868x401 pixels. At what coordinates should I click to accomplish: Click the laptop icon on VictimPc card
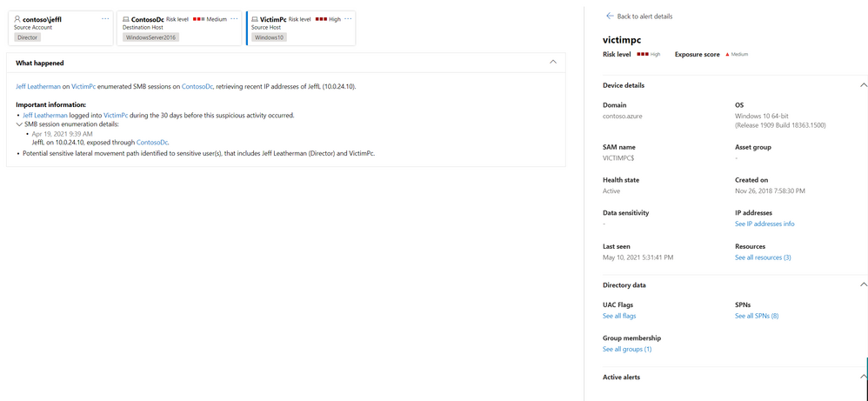click(255, 18)
